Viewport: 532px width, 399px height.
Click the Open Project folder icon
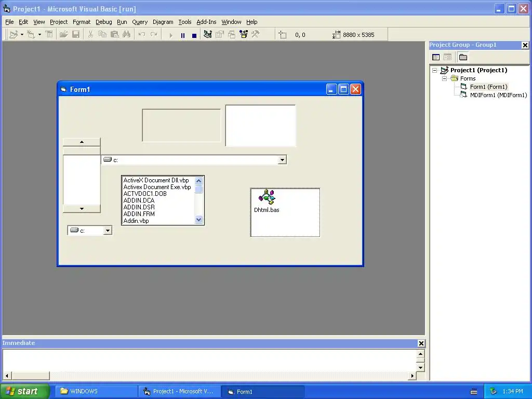click(x=63, y=35)
